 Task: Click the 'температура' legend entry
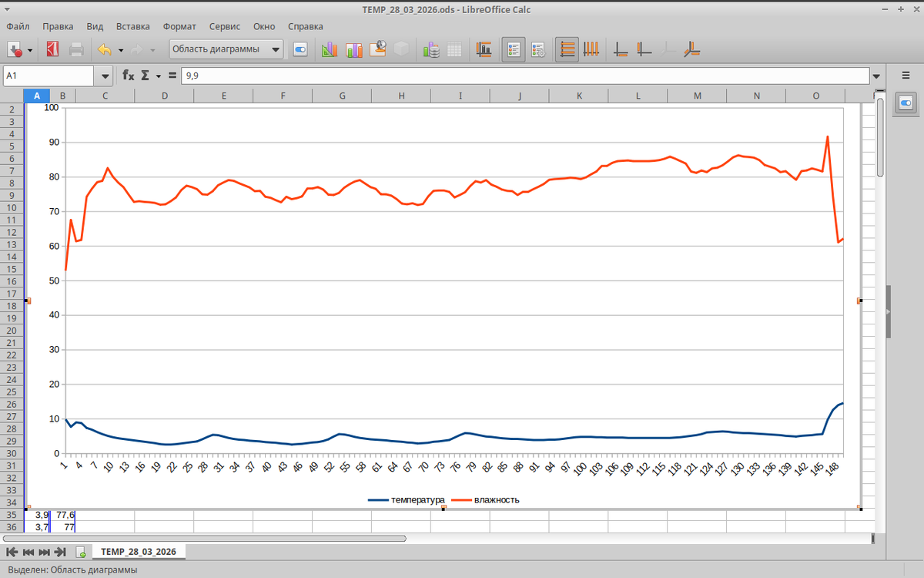407,499
